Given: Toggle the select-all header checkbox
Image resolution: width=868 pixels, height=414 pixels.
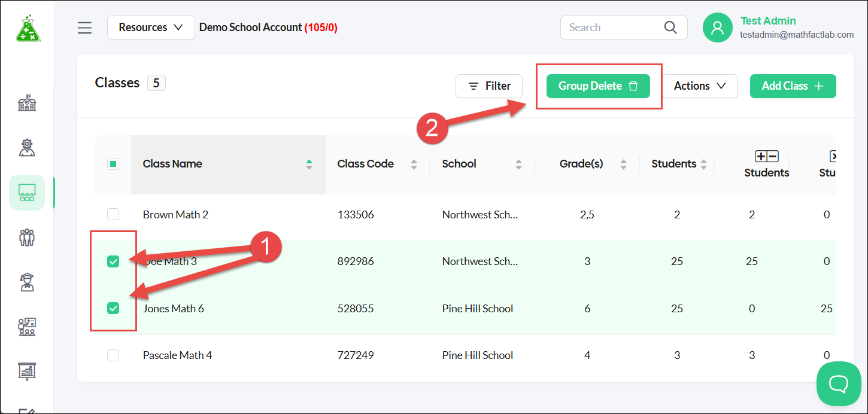Looking at the screenshot, I should click(113, 164).
